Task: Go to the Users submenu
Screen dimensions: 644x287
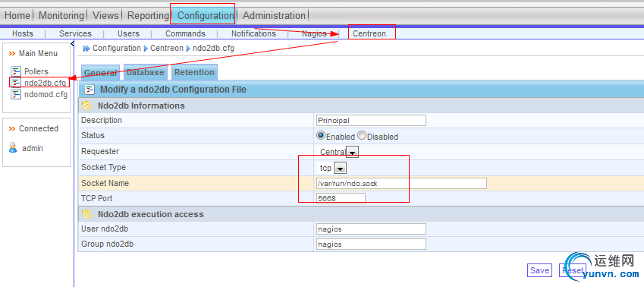Action: (128, 33)
